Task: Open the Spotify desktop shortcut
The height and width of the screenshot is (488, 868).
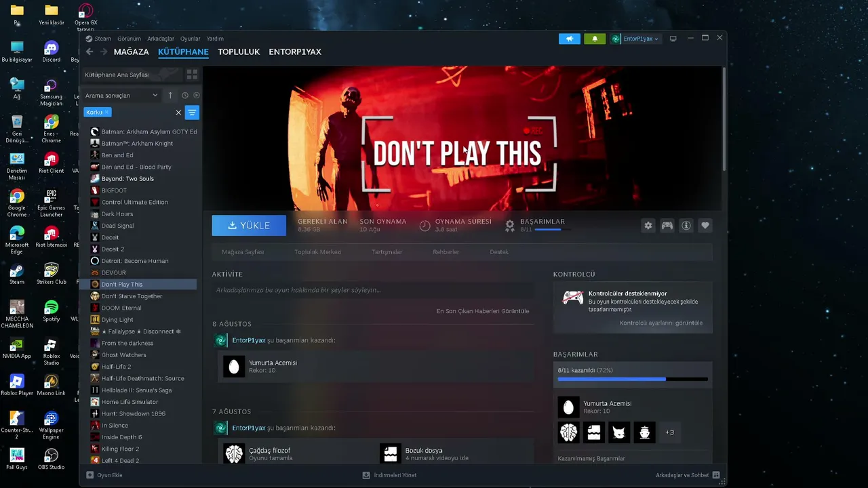Action: [x=51, y=312]
